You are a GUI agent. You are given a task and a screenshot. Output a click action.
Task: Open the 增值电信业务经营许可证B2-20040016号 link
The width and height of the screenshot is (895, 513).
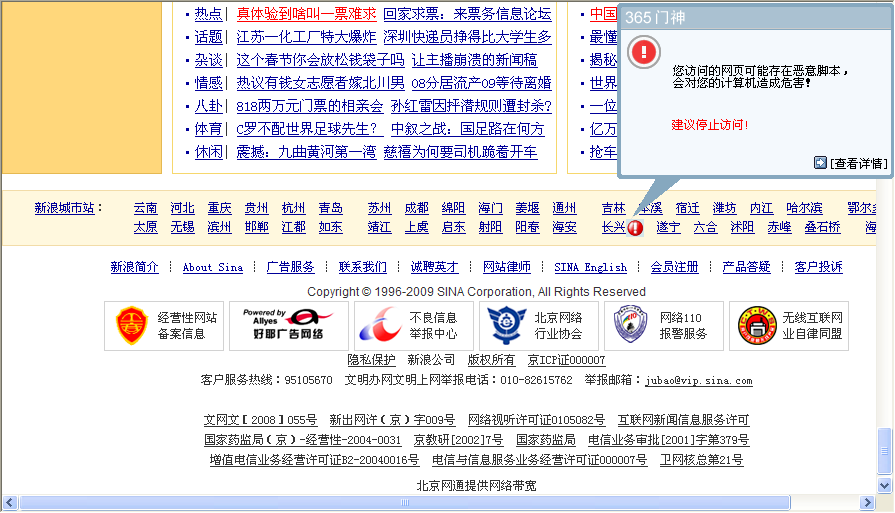[314, 460]
